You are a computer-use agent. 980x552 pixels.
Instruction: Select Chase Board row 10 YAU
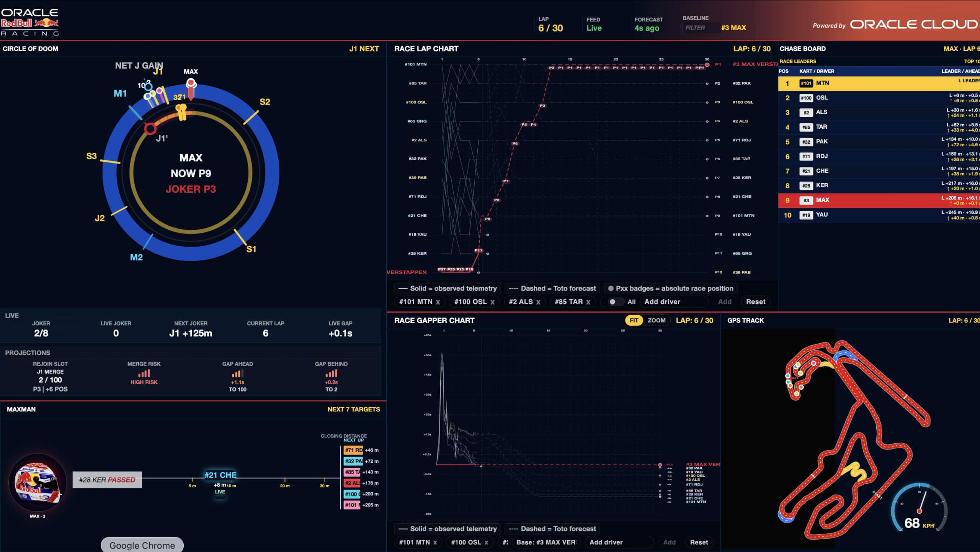879,215
